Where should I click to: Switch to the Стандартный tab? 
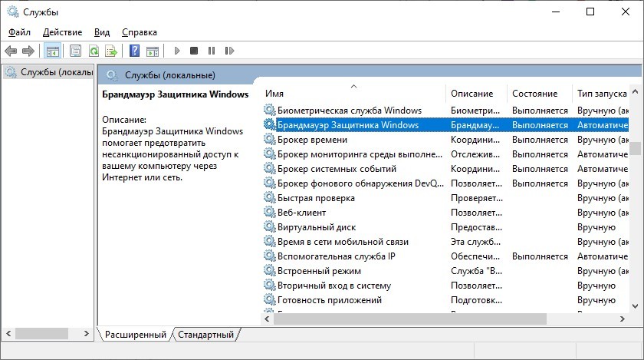pyautogui.click(x=205, y=335)
